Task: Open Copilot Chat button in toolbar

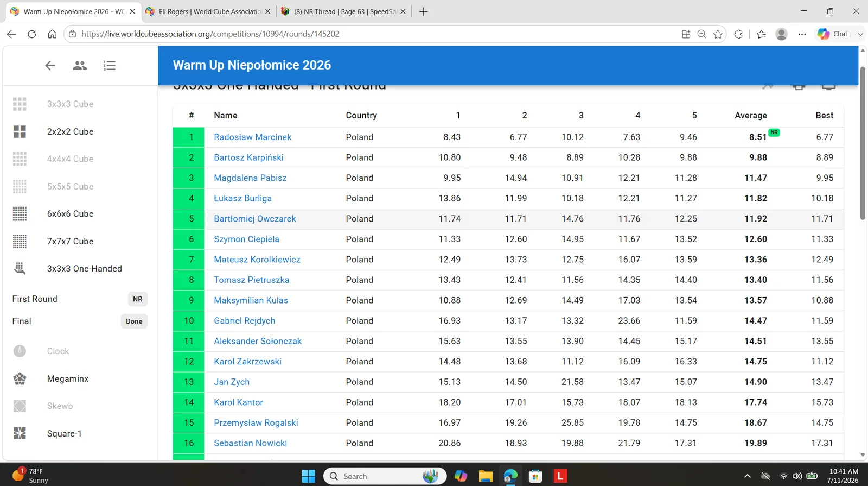Action: tap(833, 34)
